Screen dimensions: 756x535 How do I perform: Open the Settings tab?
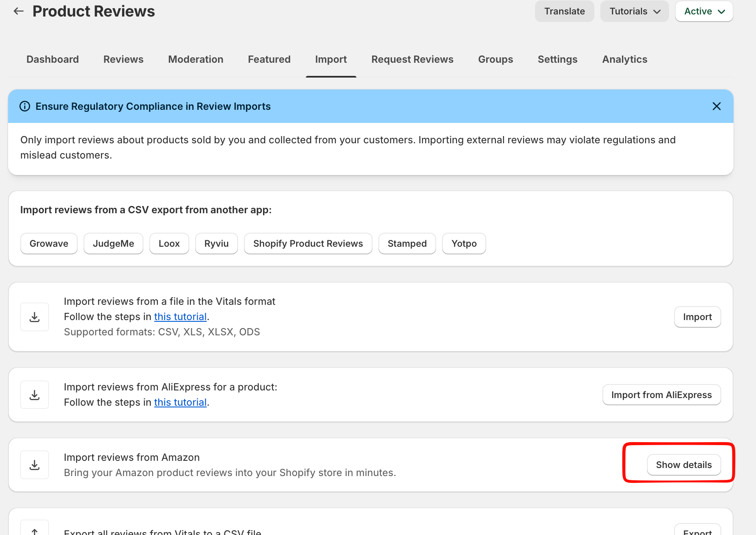557,59
